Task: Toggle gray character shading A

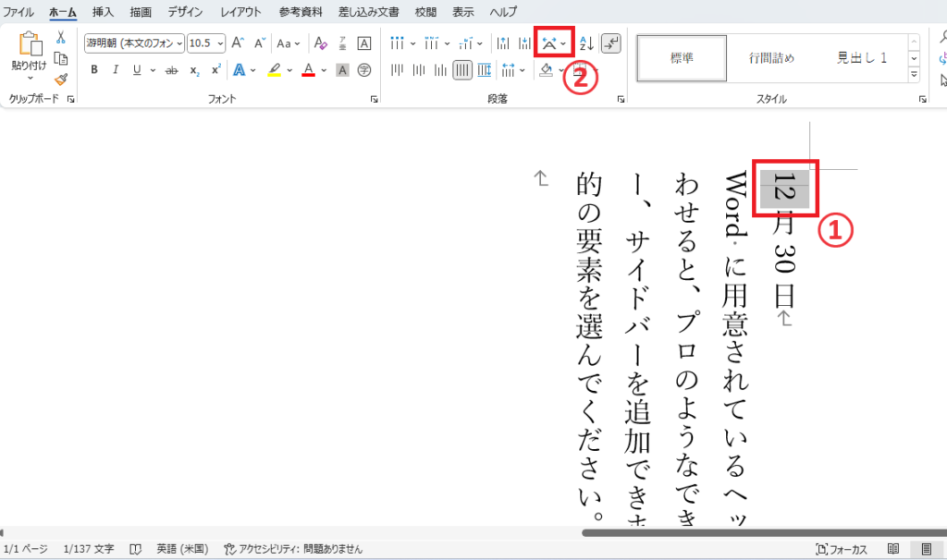Action: [x=342, y=70]
